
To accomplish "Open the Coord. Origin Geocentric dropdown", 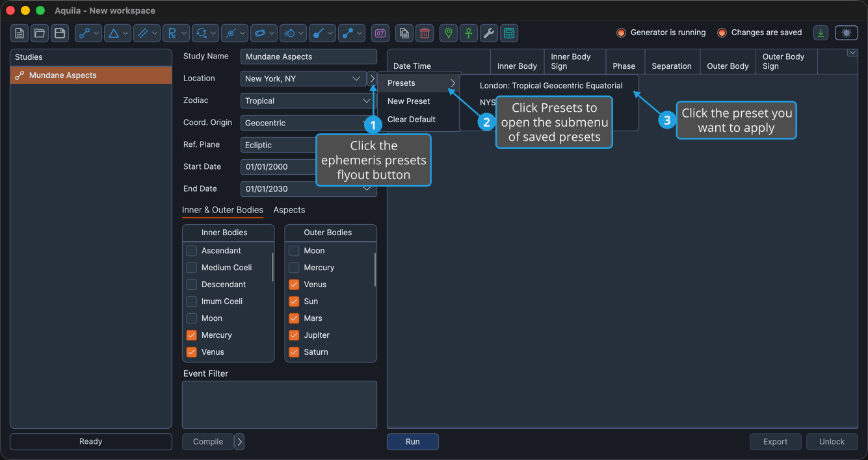I will coord(308,123).
